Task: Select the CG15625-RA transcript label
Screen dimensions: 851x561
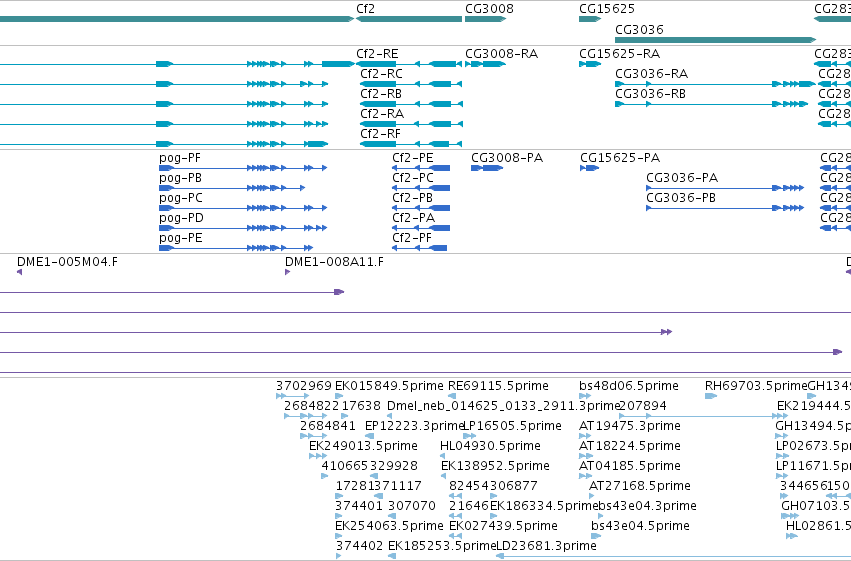Action: click(x=620, y=54)
